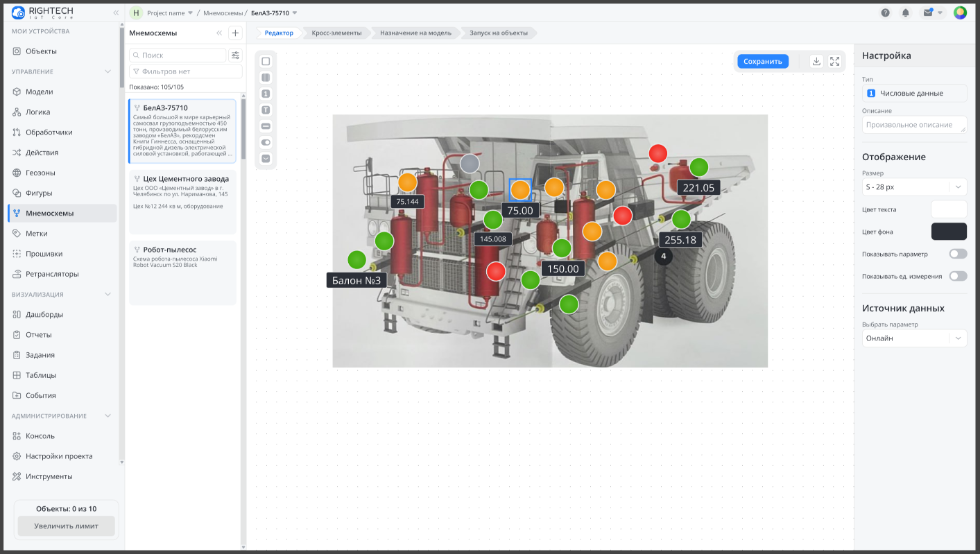Open notifications bell
The width and height of the screenshot is (980, 554).
point(905,12)
